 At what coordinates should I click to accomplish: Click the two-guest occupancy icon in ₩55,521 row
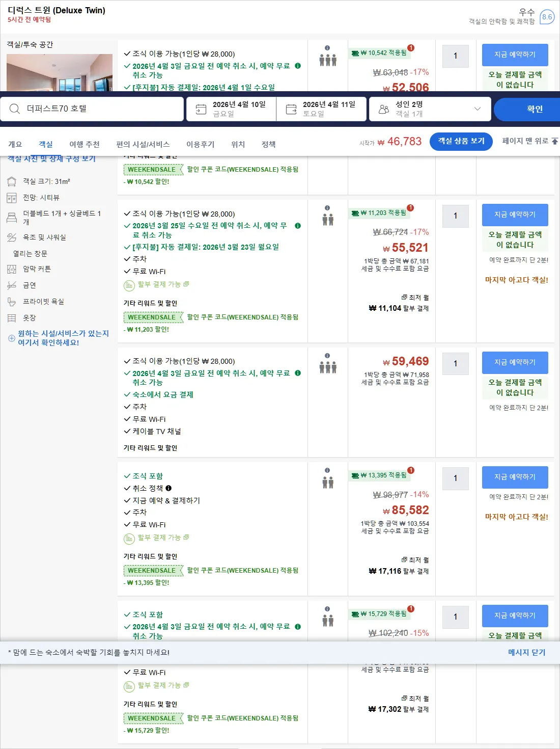tap(328, 220)
